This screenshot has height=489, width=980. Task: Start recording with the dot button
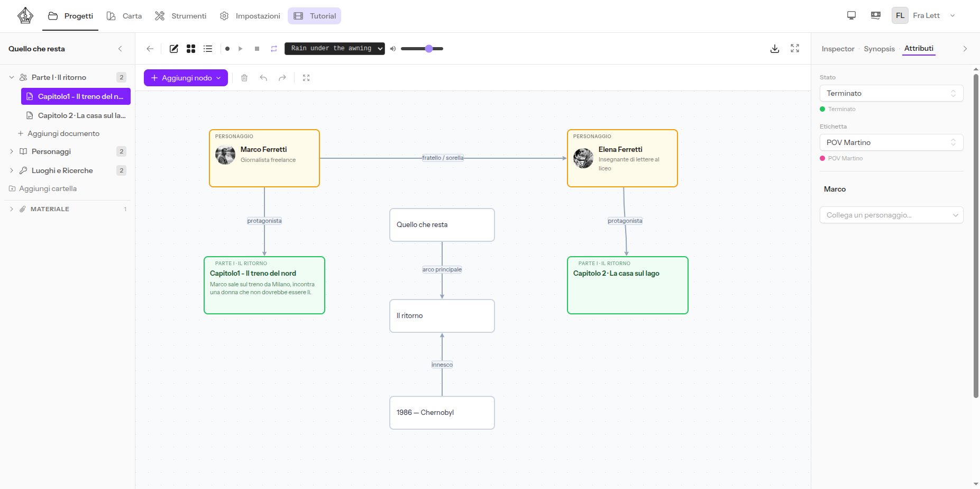coord(227,49)
